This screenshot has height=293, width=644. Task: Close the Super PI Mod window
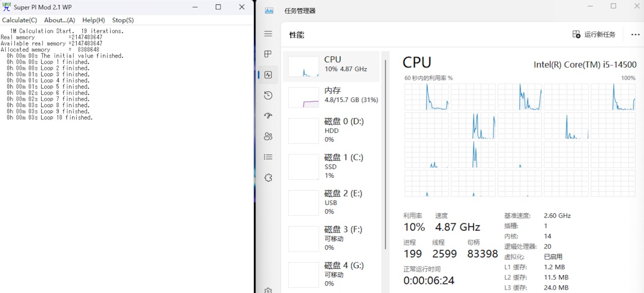(x=242, y=7)
